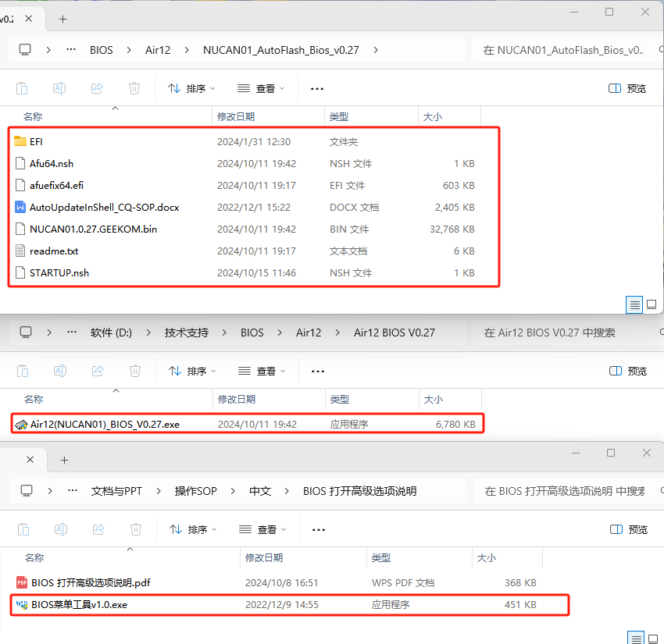The image size is (664, 644).
Task: Click the WPS PDF icon beside BIOS 打开高级选项说明.pdf
Action: pyautogui.click(x=19, y=582)
